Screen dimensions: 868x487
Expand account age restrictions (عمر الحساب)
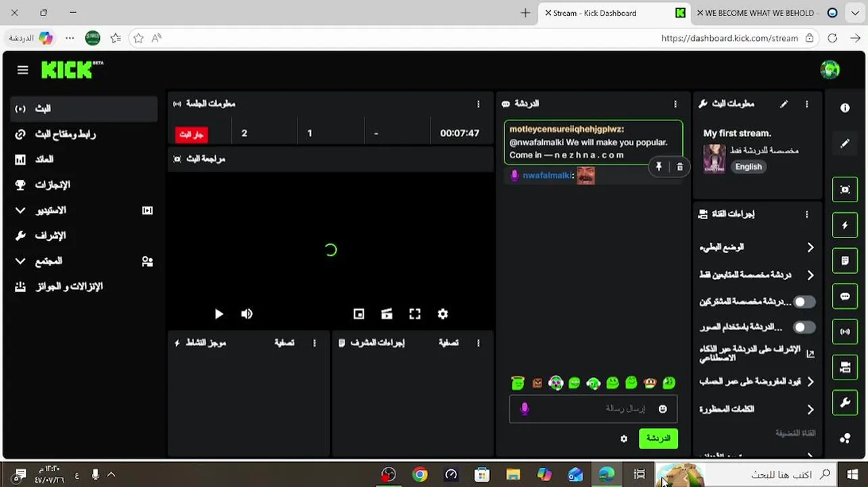[x=756, y=381]
